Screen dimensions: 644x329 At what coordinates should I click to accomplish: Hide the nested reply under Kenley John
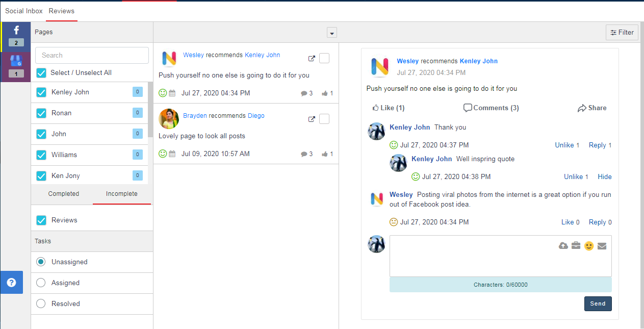tap(604, 176)
